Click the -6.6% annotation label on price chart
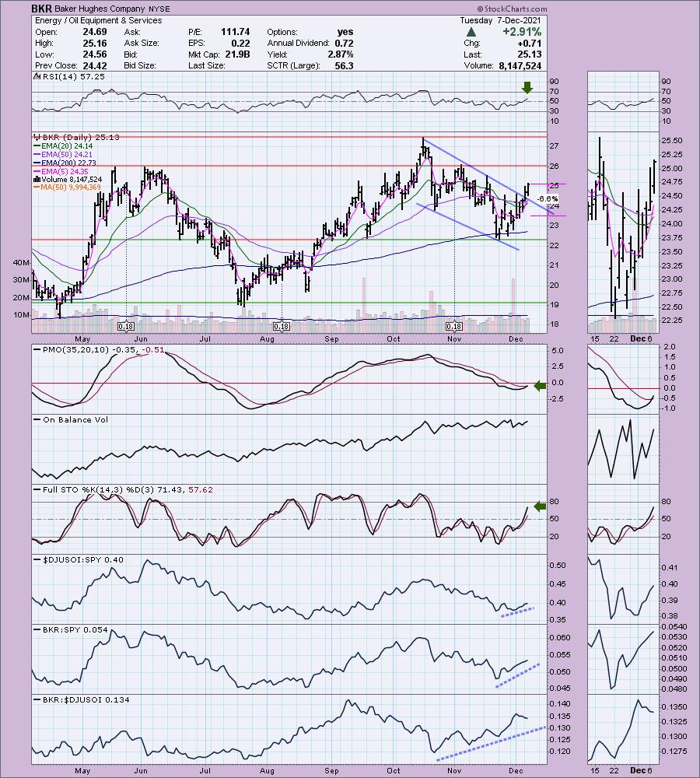This screenshot has height=778, width=700. [548, 198]
